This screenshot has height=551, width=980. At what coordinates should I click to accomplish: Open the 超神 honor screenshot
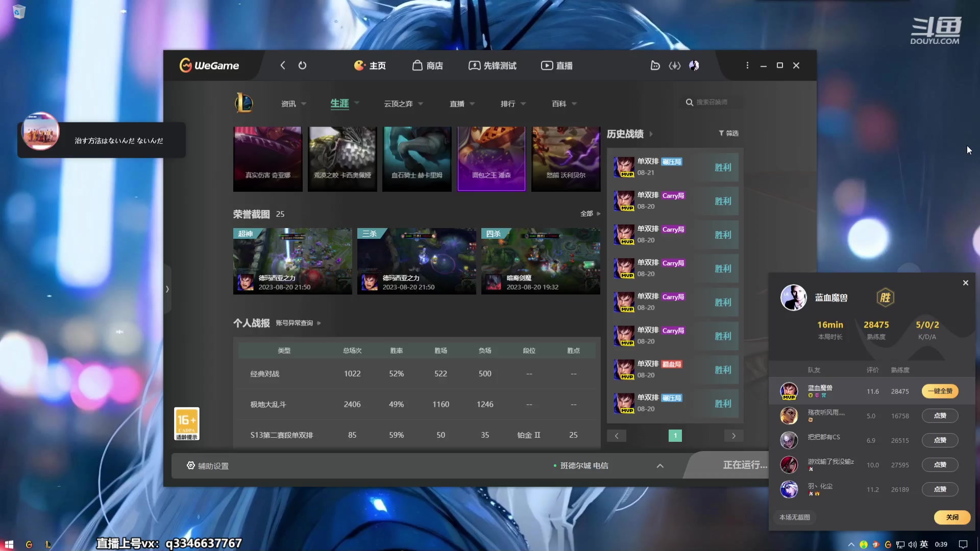tap(292, 261)
